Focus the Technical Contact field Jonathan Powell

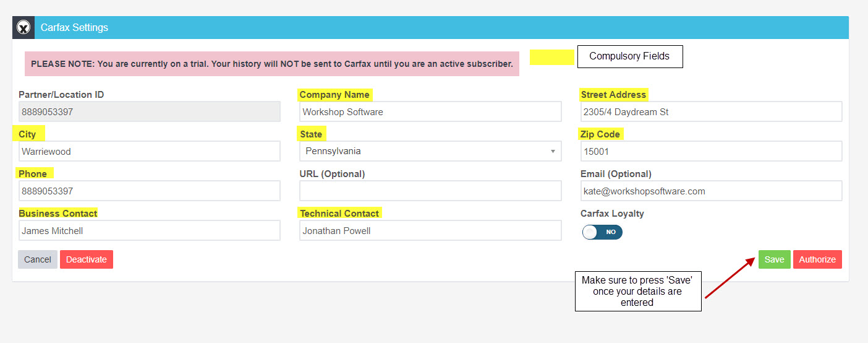pyautogui.click(x=430, y=230)
